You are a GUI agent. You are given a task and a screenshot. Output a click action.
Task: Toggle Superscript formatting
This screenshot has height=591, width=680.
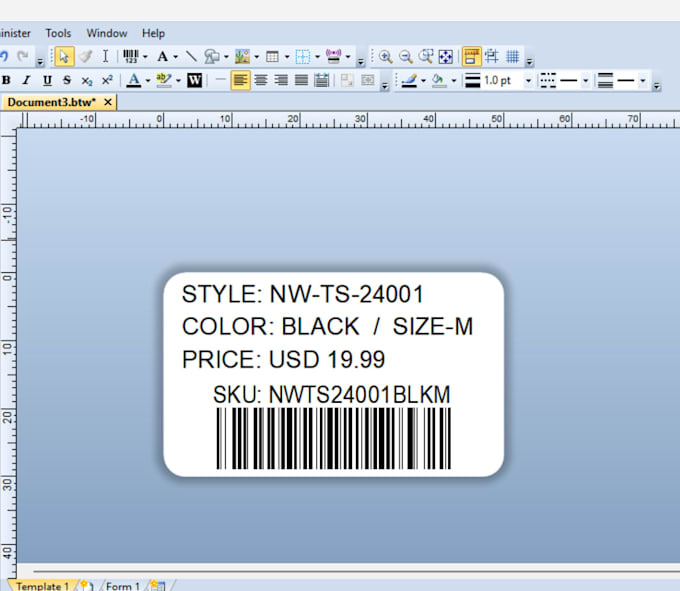(107, 80)
